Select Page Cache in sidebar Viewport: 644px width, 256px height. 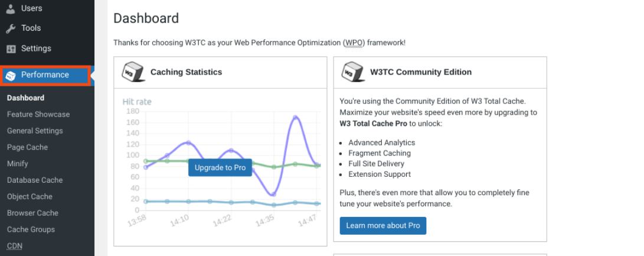coord(27,147)
